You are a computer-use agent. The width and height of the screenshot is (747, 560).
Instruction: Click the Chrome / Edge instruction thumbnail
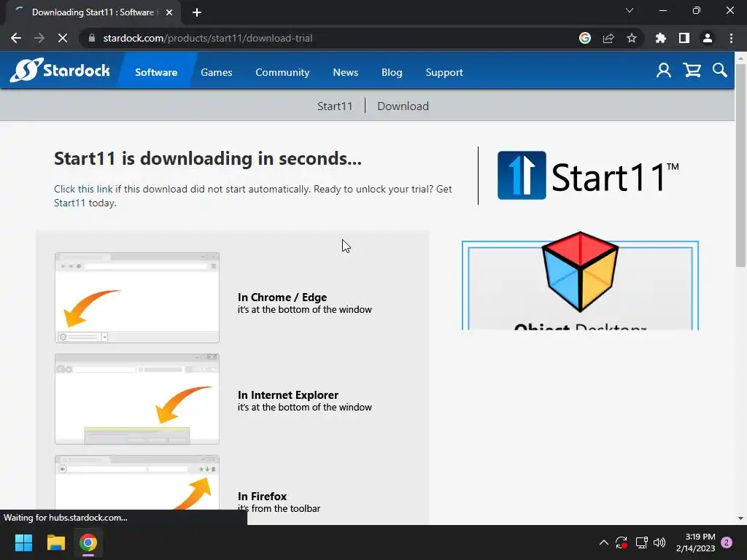click(137, 297)
